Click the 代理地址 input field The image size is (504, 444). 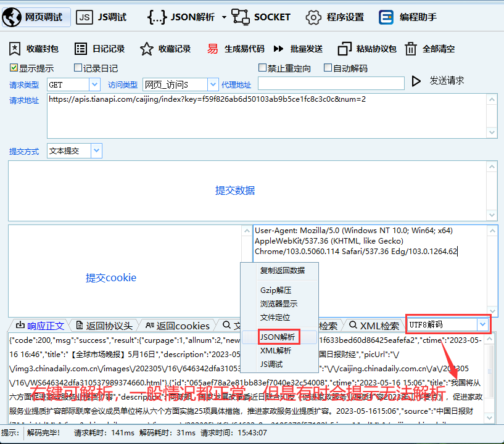tap(331, 84)
